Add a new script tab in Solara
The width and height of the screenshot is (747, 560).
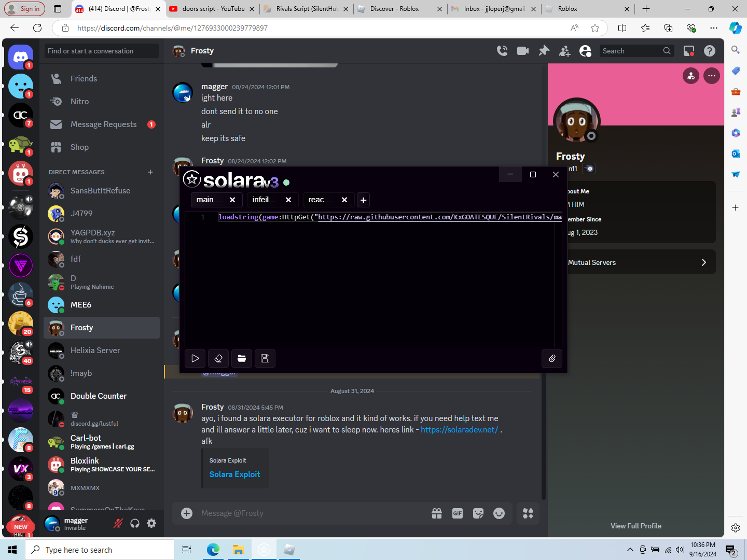pos(364,200)
